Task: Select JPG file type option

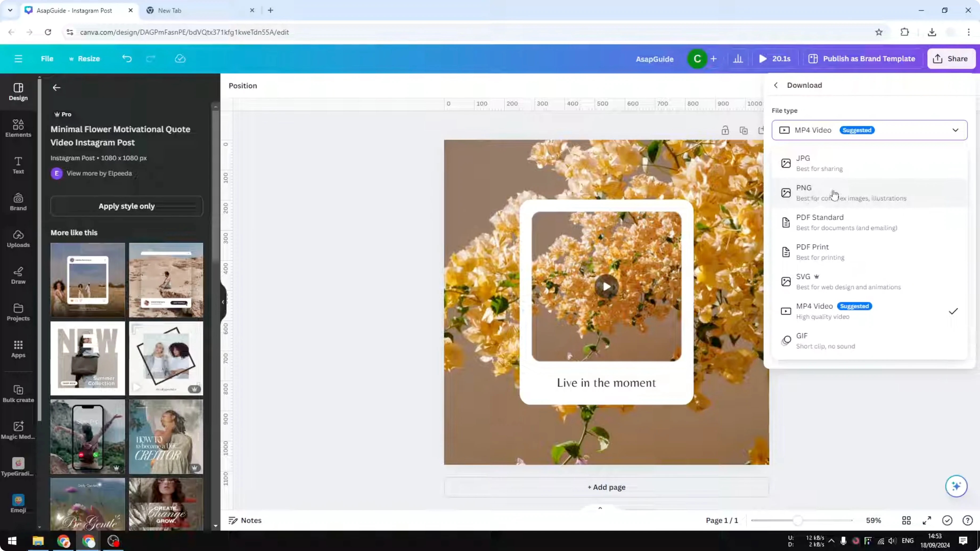Action: 869,163
